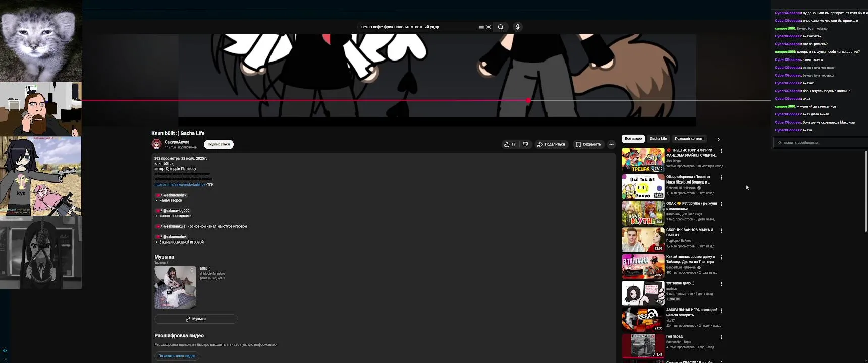Dislike the video with the thumbs-down icon
This screenshot has height=363, width=868.
(525, 144)
